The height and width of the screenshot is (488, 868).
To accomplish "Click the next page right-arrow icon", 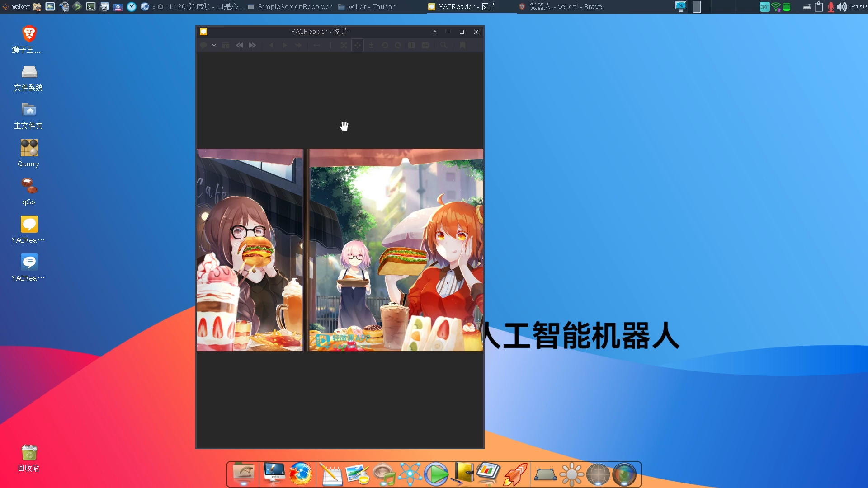I will point(285,45).
